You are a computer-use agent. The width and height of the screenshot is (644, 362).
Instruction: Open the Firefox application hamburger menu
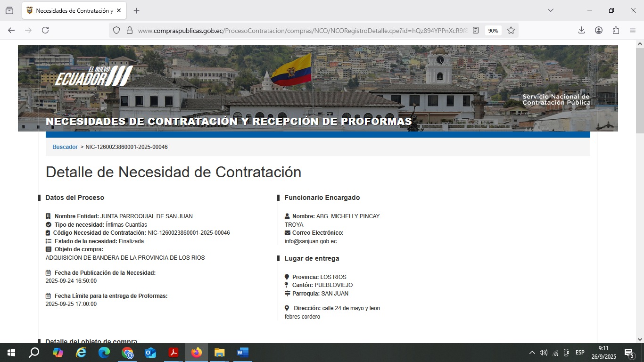click(633, 30)
